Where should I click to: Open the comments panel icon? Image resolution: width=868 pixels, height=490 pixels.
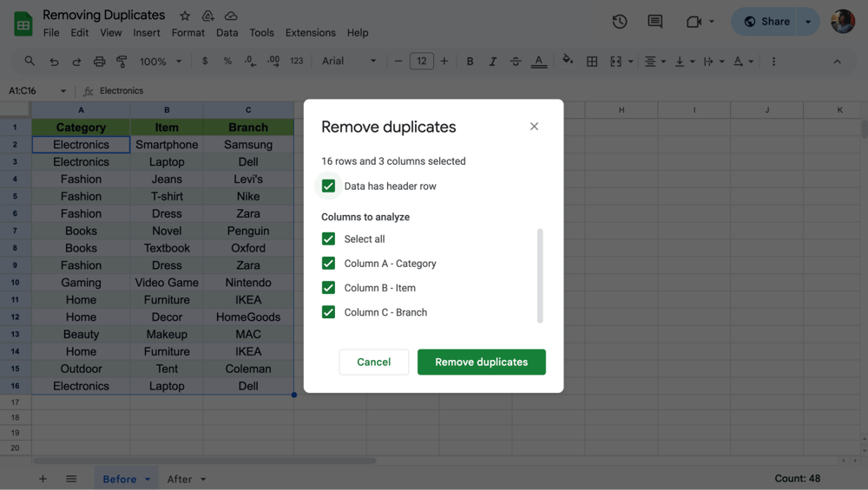tap(655, 22)
